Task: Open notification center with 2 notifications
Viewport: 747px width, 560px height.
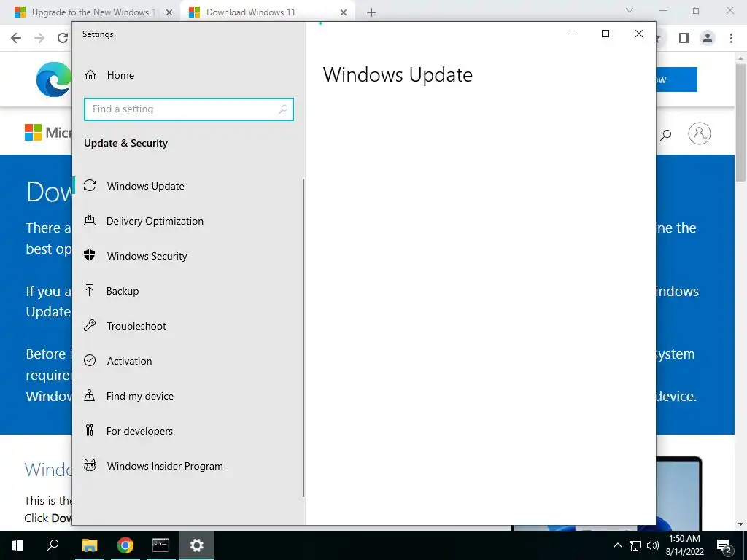Action: (x=724, y=546)
